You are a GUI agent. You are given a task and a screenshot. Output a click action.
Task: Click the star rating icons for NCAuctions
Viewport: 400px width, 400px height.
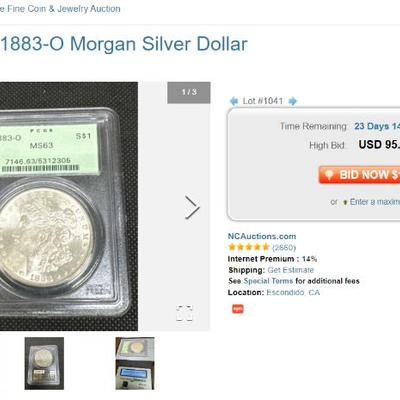(249, 247)
